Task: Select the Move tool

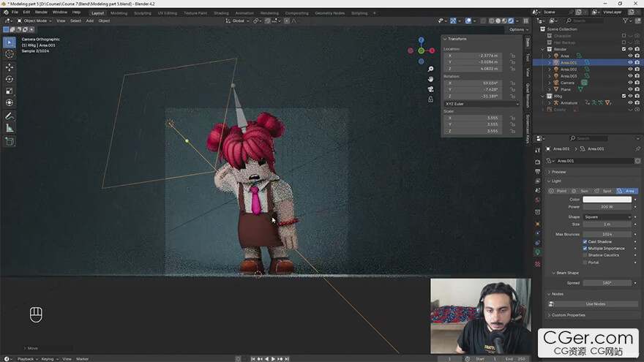Action: tap(10, 67)
